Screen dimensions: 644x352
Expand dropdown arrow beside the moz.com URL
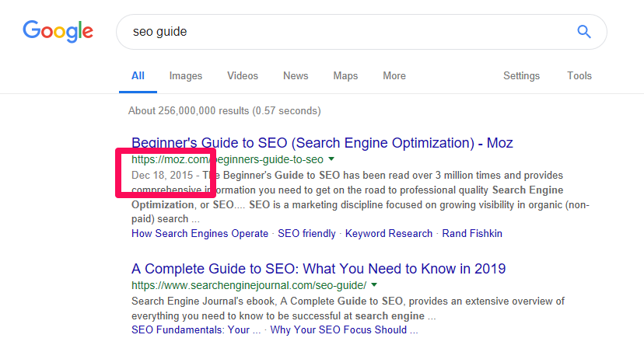coord(331,159)
